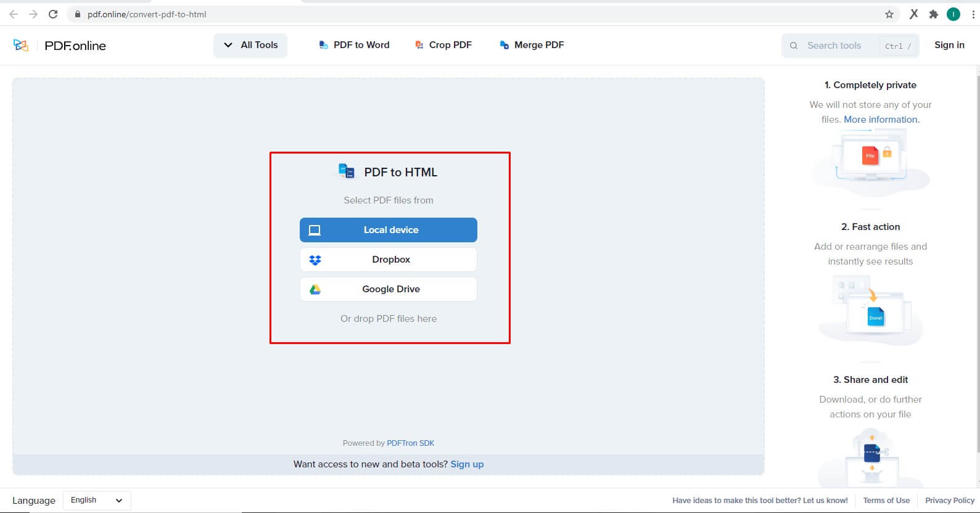Click the '1. Completely private' heading
This screenshot has width=980, height=513.
point(870,85)
